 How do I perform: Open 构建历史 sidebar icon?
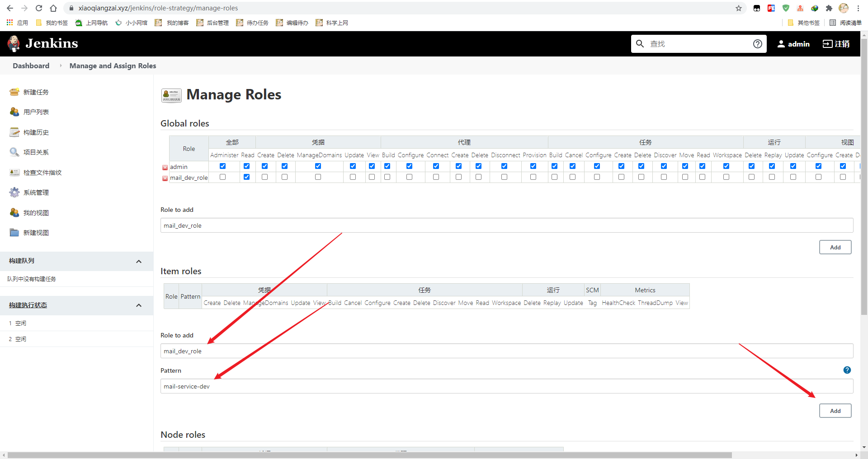(14, 132)
